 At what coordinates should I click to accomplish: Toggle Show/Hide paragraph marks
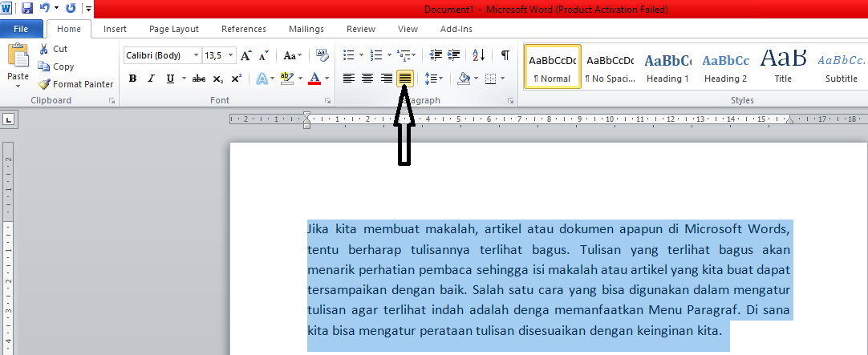505,54
